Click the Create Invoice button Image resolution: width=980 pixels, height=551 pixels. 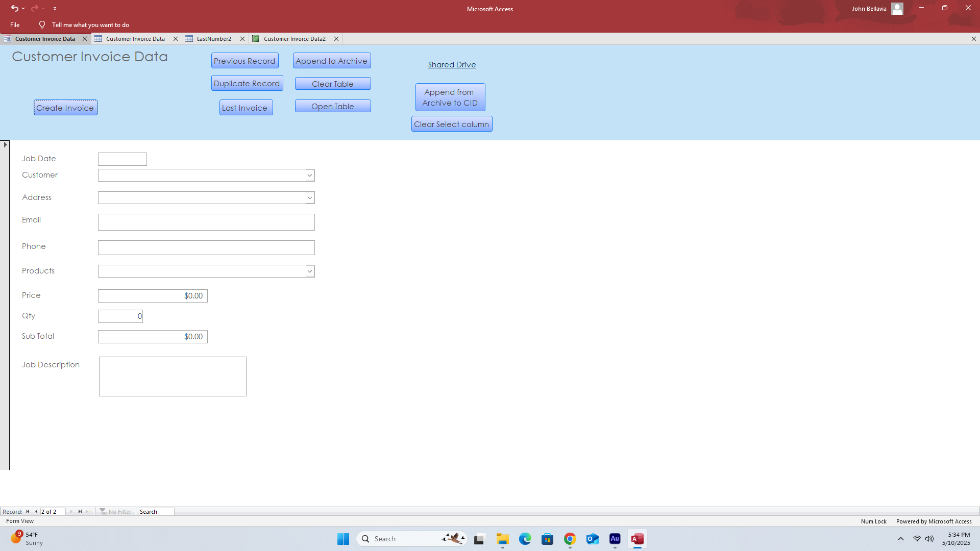pos(65,108)
